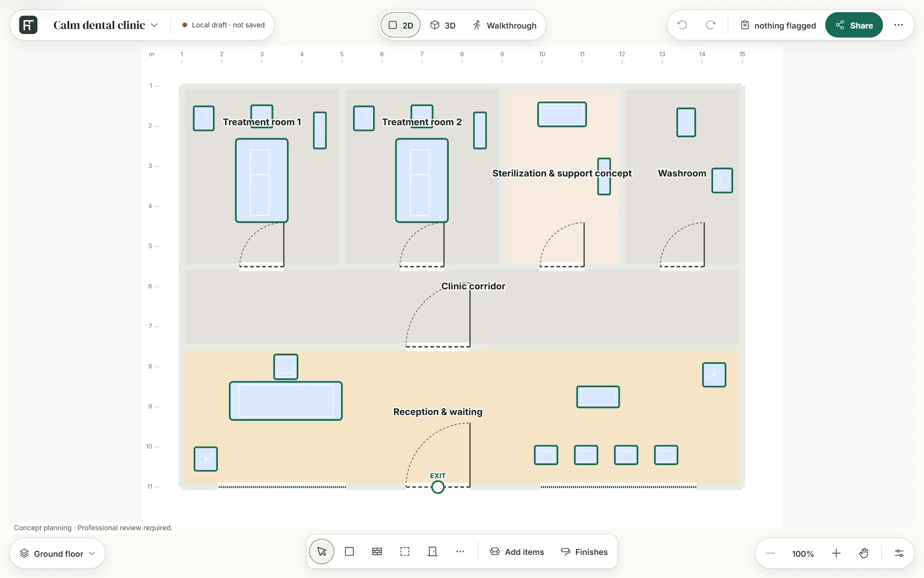This screenshot has height=578, width=924.
Task: Activate the hand pan tool
Action: click(864, 553)
